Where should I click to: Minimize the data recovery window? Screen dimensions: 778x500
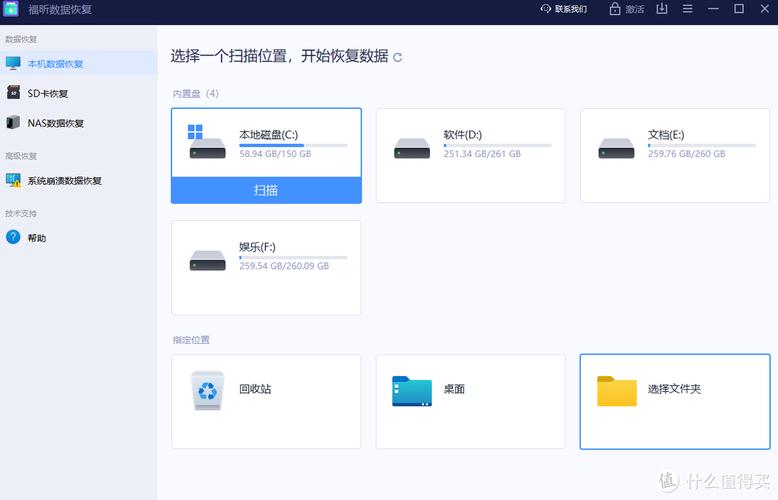tap(713, 9)
